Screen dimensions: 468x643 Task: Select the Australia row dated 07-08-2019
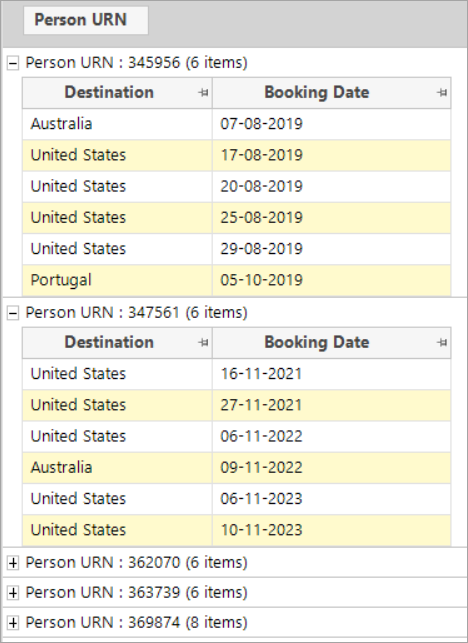(x=237, y=124)
